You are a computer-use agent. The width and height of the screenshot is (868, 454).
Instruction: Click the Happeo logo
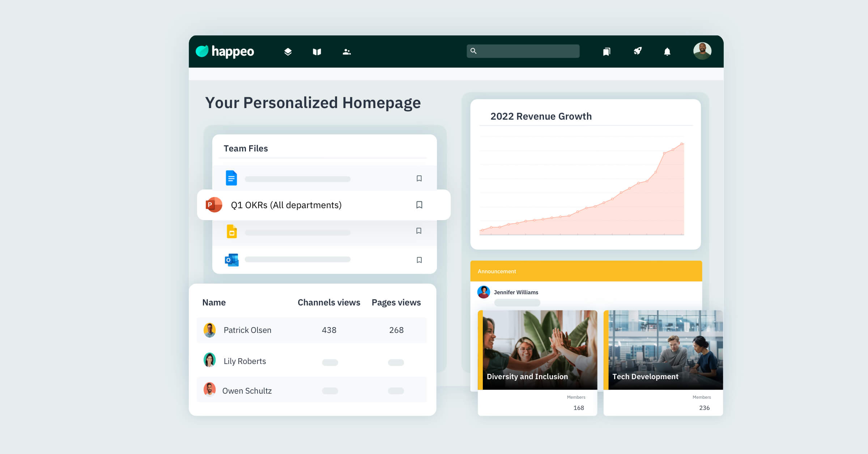[x=225, y=51]
